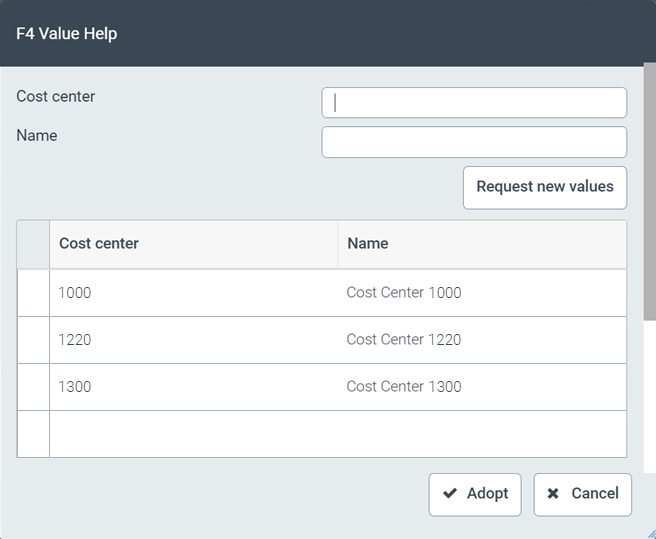656x539 pixels.
Task: Select the row selector for cost center 1220
Action: click(x=33, y=340)
